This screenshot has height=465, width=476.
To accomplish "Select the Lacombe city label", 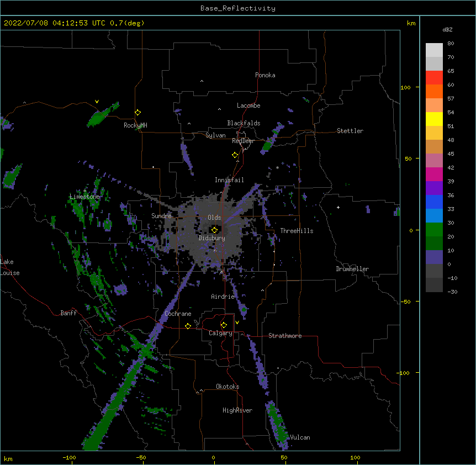I will [248, 105].
